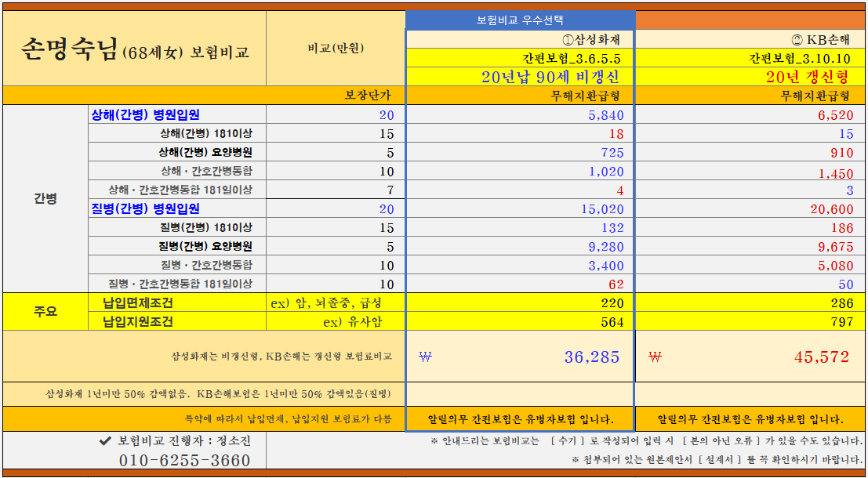The height and width of the screenshot is (478, 868).
Task: Select the yellow 20년납 90세 비갱신 cell
Action: click(x=521, y=74)
